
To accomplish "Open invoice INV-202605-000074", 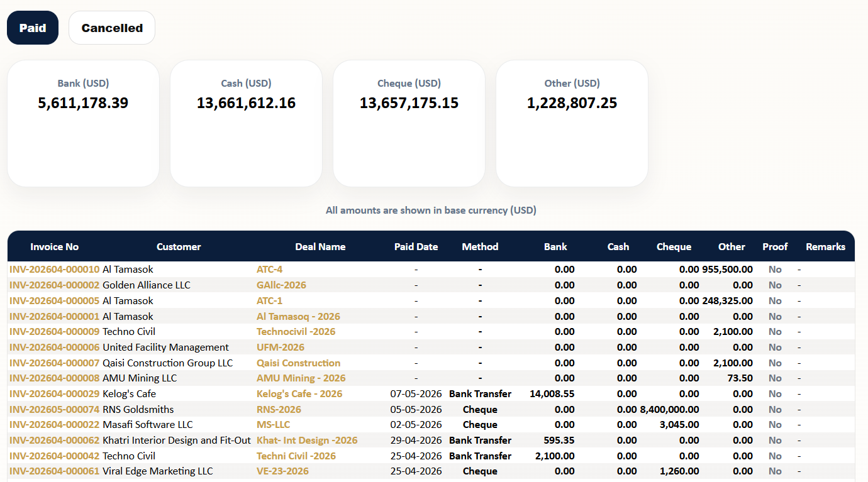I will (55, 410).
